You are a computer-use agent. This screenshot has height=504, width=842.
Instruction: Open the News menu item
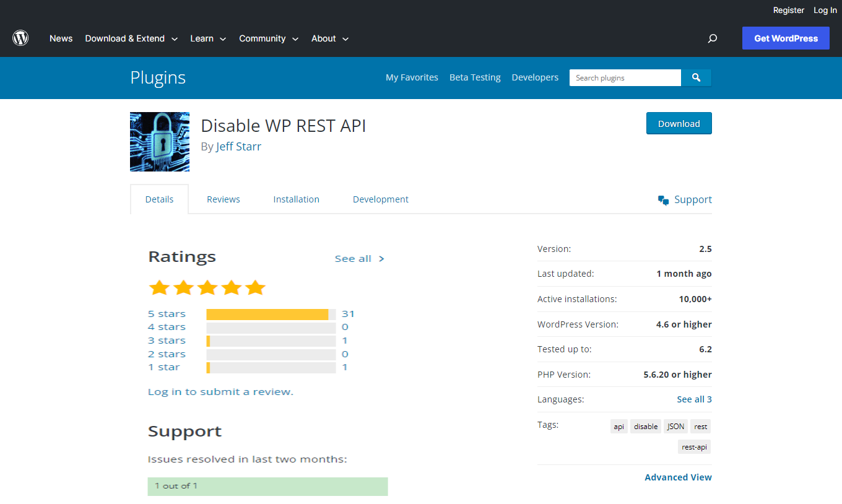coord(61,38)
